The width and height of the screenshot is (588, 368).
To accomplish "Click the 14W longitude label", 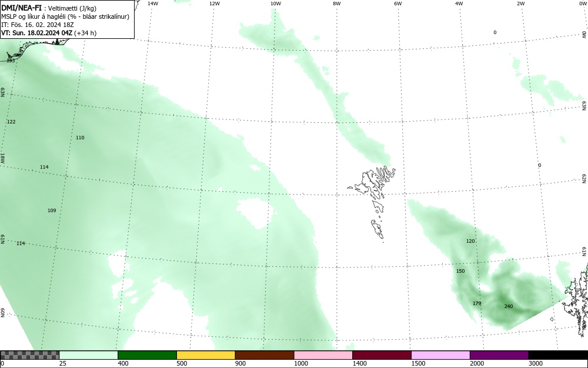I will [x=153, y=4].
